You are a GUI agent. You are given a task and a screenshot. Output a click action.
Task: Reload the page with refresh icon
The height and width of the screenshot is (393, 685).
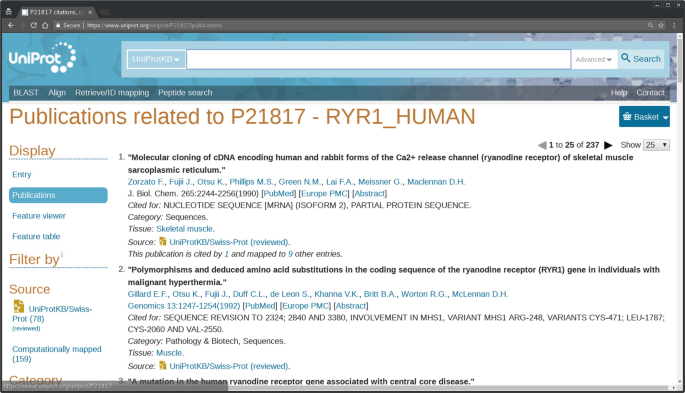pos(34,25)
